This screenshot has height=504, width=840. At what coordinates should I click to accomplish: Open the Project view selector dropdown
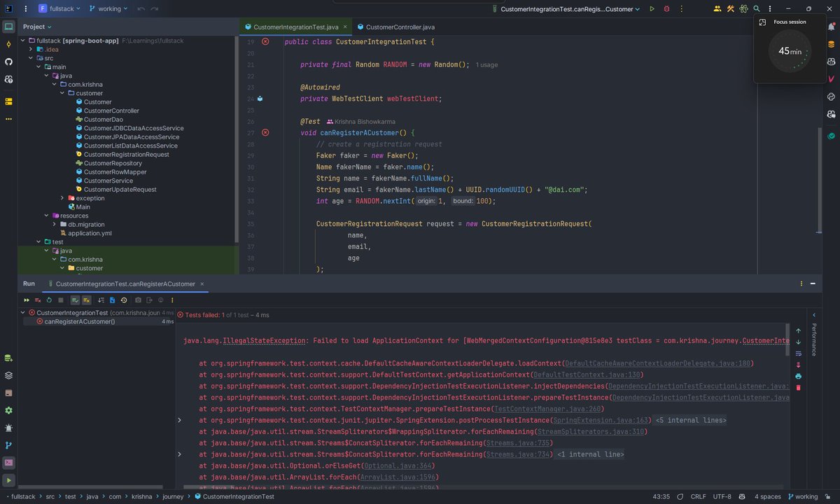click(x=37, y=27)
